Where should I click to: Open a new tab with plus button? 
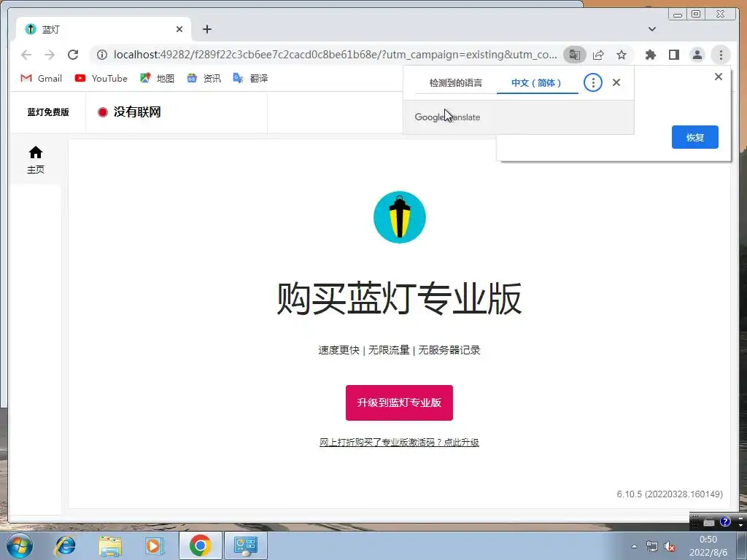click(206, 29)
